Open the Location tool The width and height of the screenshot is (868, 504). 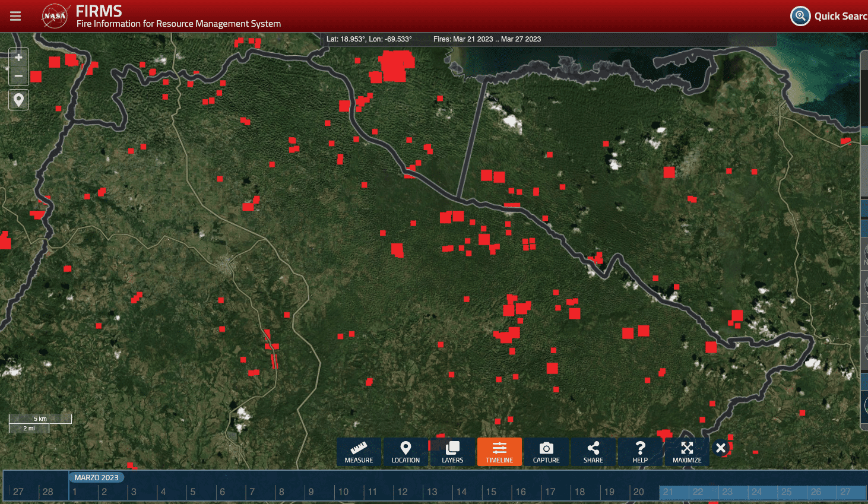click(x=406, y=452)
